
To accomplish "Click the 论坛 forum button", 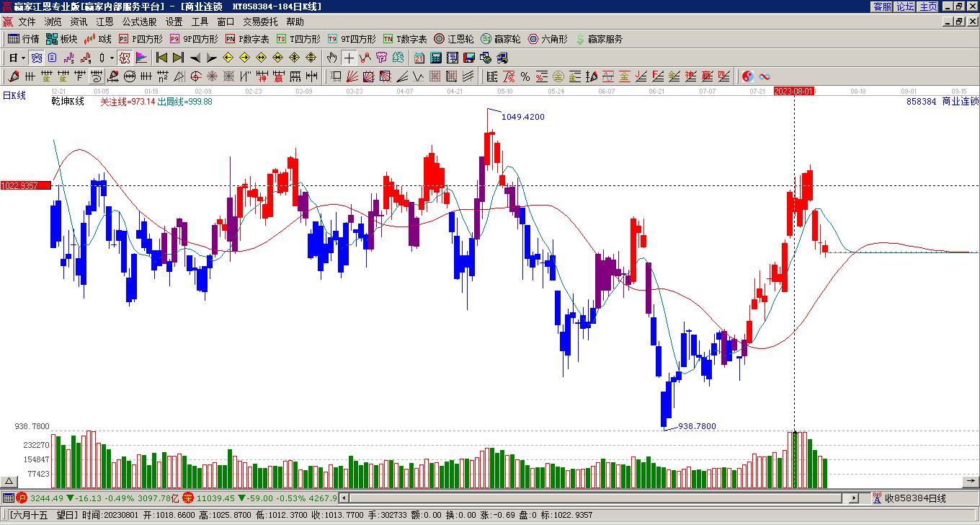I will [x=905, y=6].
